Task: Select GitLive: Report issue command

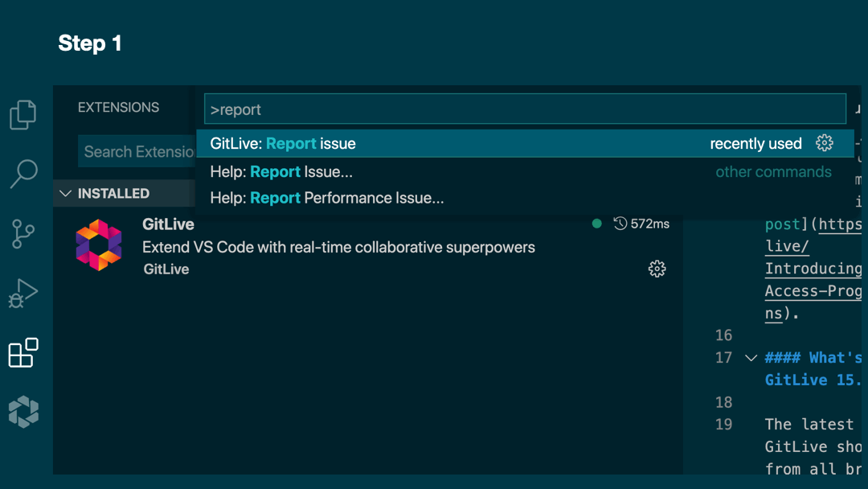Action: point(525,143)
